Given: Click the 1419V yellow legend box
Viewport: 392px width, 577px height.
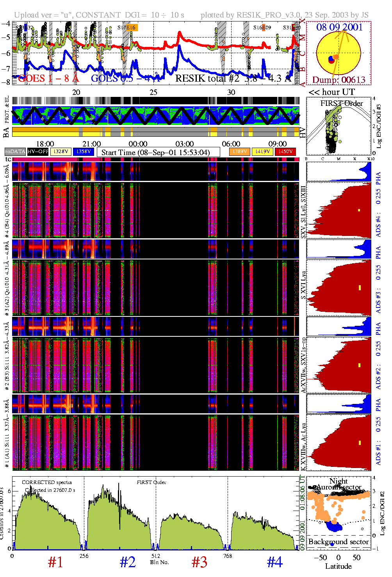Looking at the screenshot, I should pyautogui.click(x=262, y=152).
